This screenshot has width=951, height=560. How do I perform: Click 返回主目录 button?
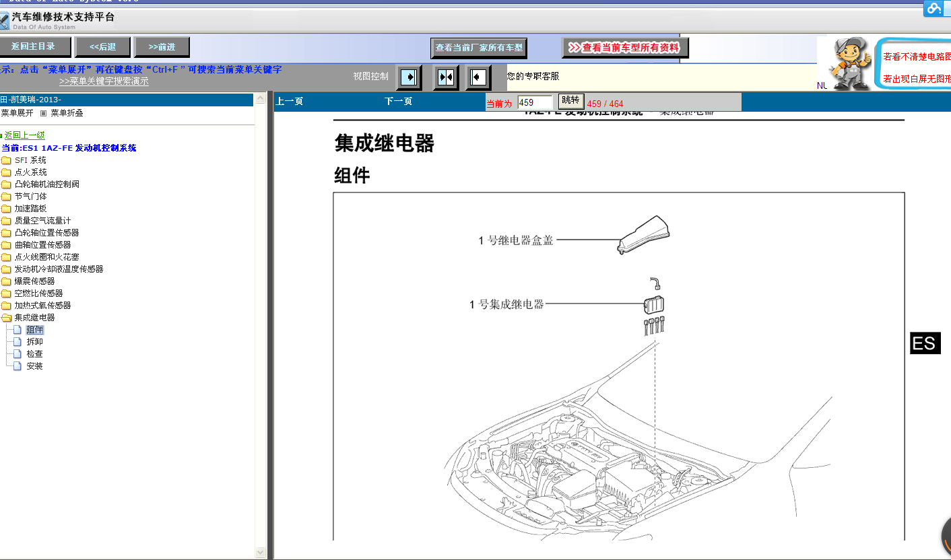(35, 46)
